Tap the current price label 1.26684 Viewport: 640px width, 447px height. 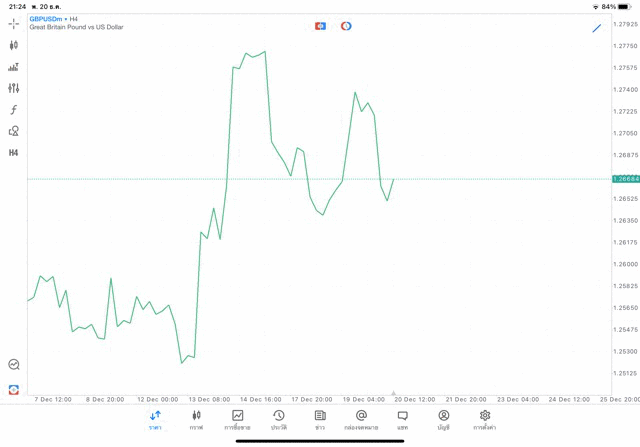pyautogui.click(x=626, y=179)
